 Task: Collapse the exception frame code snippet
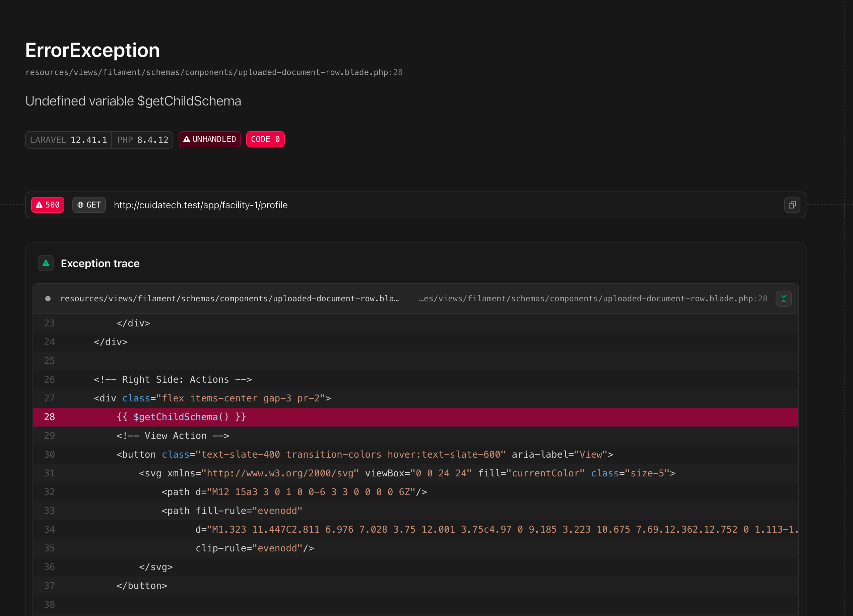783,299
